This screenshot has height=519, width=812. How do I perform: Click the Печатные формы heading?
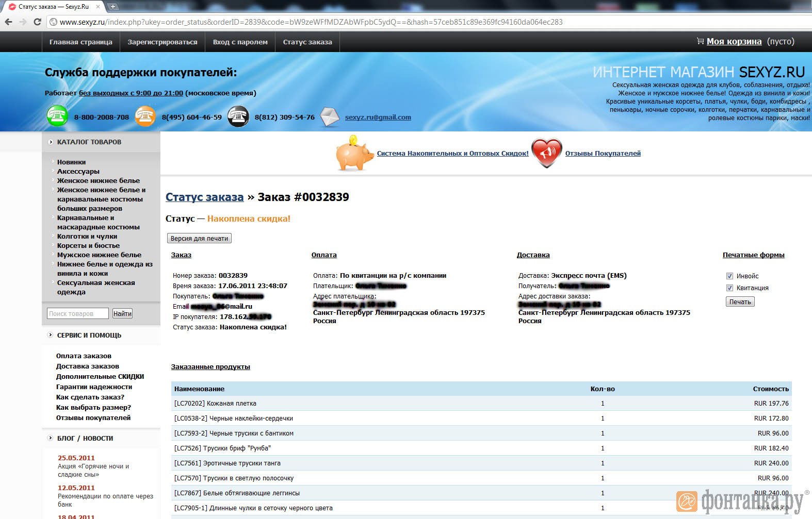(754, 255)
